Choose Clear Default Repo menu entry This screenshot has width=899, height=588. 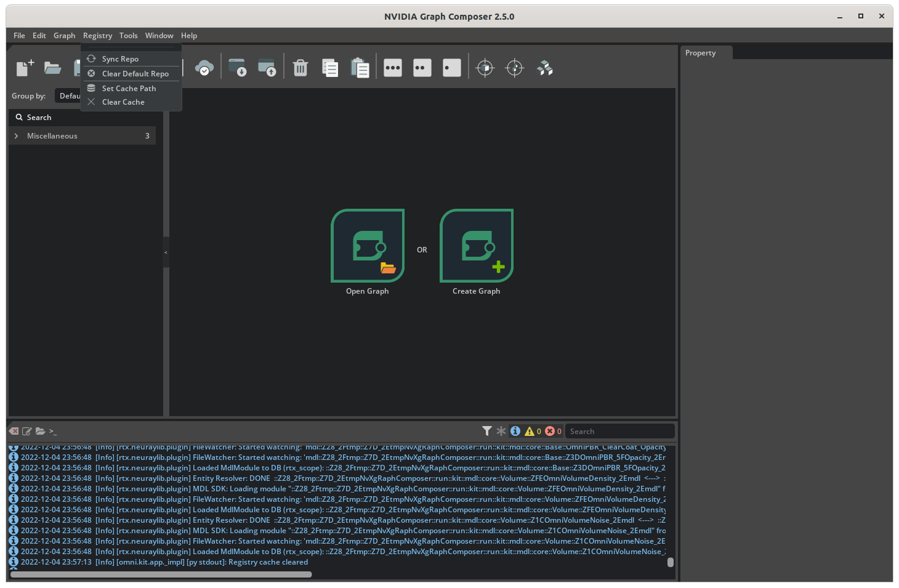click(x=131, y=74)
